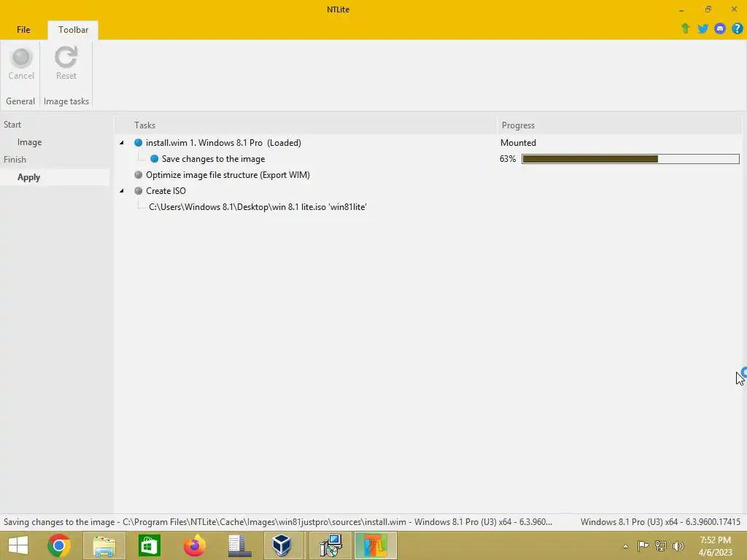747x560 pixels.
Task: Click blue status dot beside install.wim
Action: tap(138, 143)
